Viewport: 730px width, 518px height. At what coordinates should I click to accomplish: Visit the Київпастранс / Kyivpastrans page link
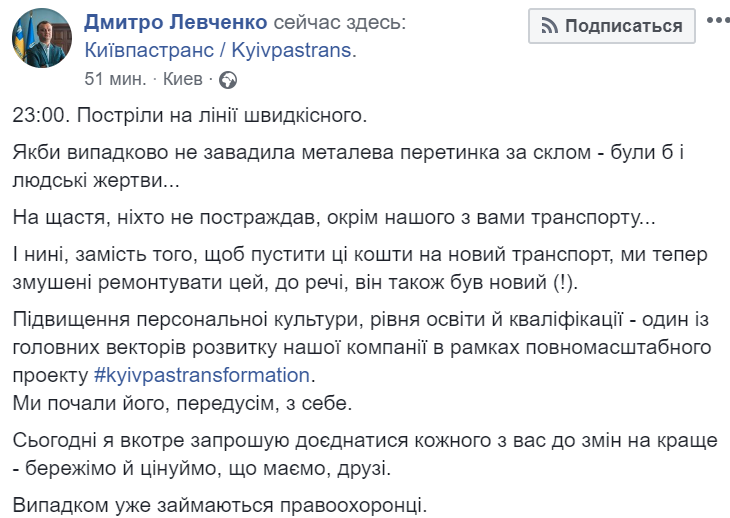click(x=220, y=49)
